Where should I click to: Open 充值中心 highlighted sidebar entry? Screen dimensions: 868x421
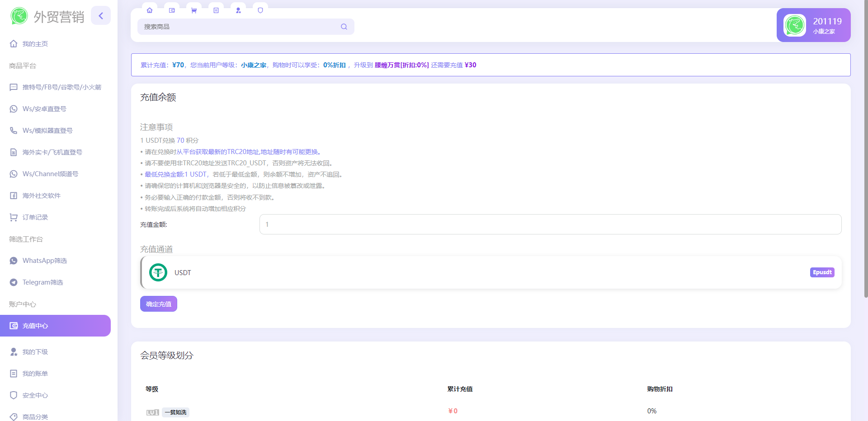click(x=35, y=326)
